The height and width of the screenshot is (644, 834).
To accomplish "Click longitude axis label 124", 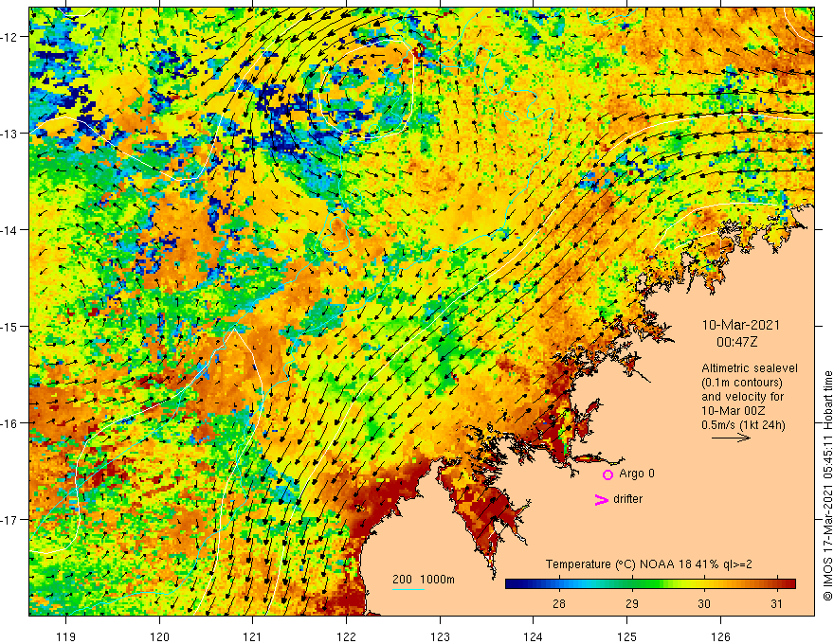I will tap(534, 636).
